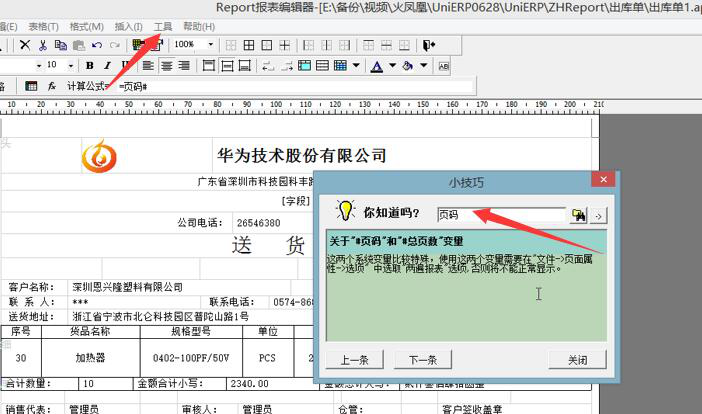Click the 下一条 next tip button
The width and height of the screenshot is (702, 414).
423,359
